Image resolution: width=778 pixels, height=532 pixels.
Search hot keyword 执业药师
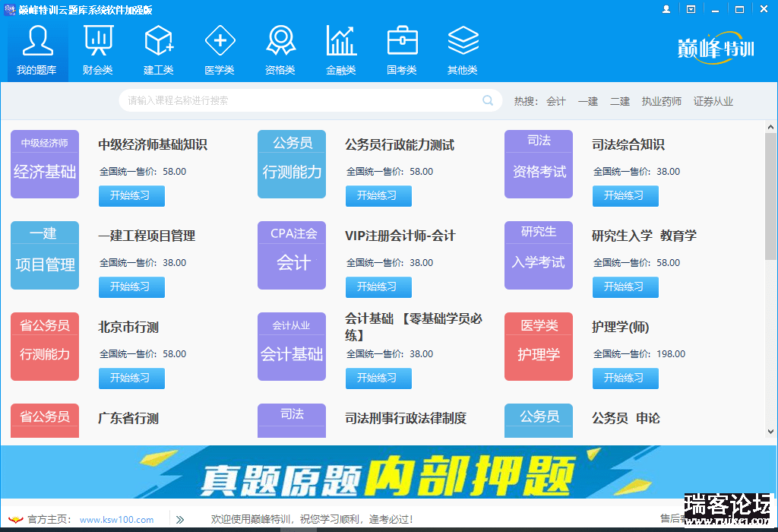tap(662, 101)
